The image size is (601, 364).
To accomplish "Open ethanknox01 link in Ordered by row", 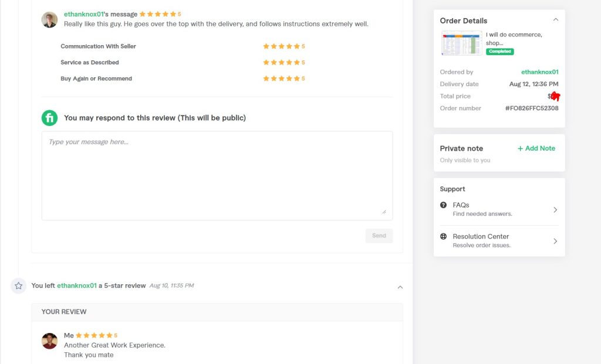I will coord(540,72).
